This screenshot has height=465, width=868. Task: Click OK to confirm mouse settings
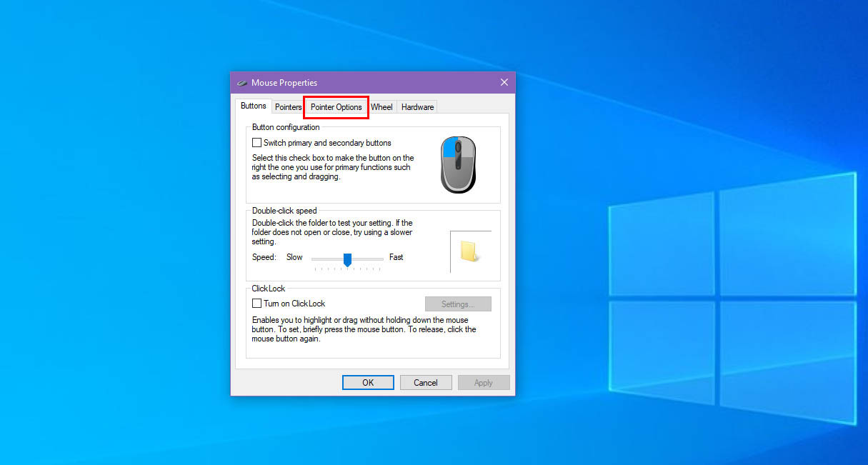click(367, 382)
